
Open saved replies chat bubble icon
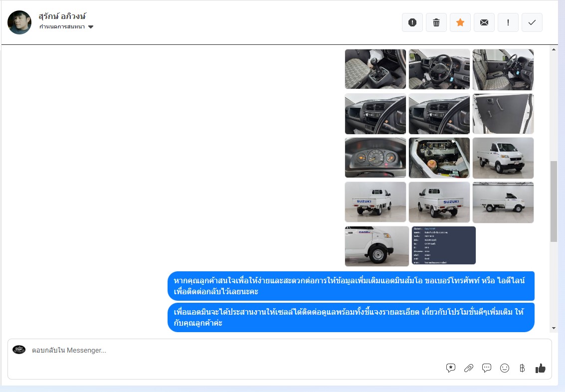point(487,368)
